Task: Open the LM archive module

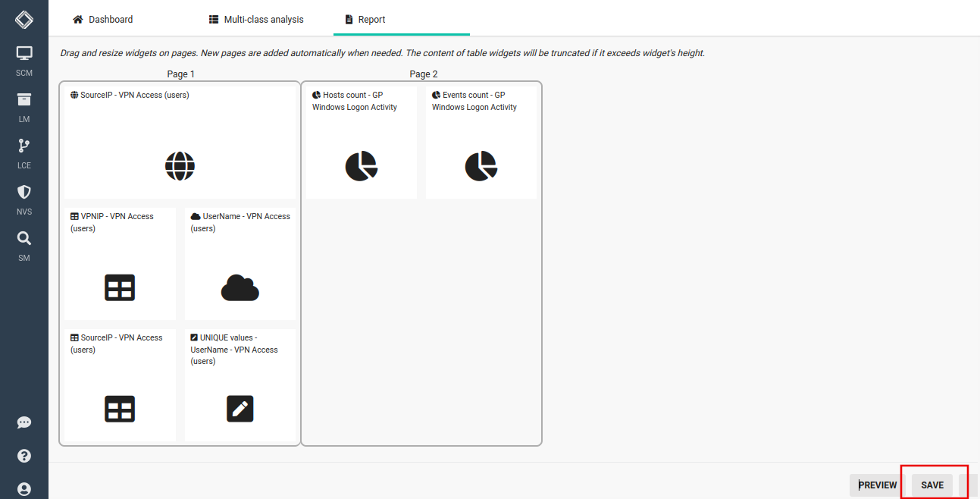Action: pos(24,107)
